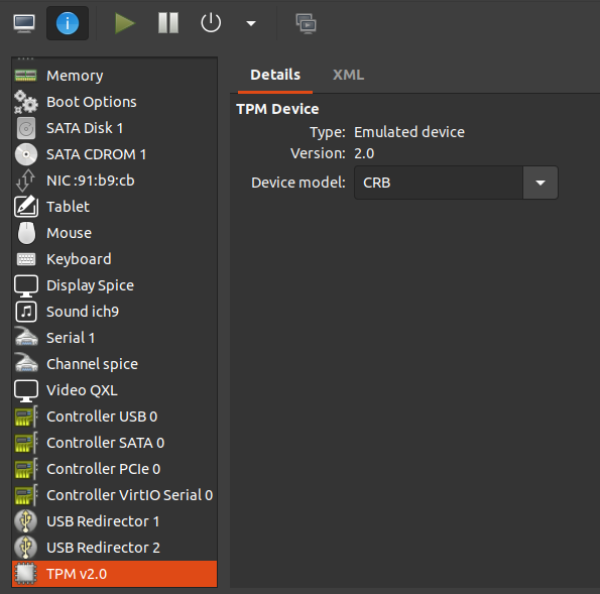Select Sound ich9 music icon
This screenshot has height=594, width=600.
point(26,312)
